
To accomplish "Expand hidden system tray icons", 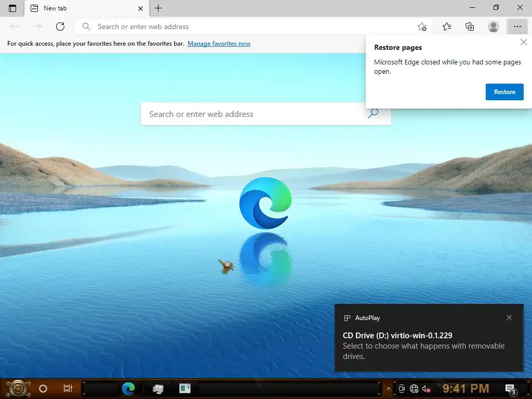I will point(389,389).
